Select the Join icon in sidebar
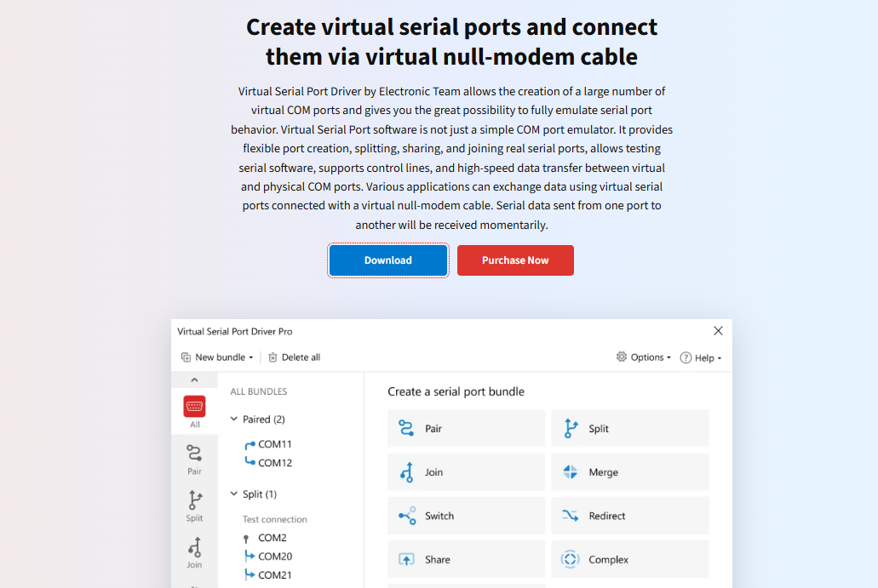 tap(194, 547)
